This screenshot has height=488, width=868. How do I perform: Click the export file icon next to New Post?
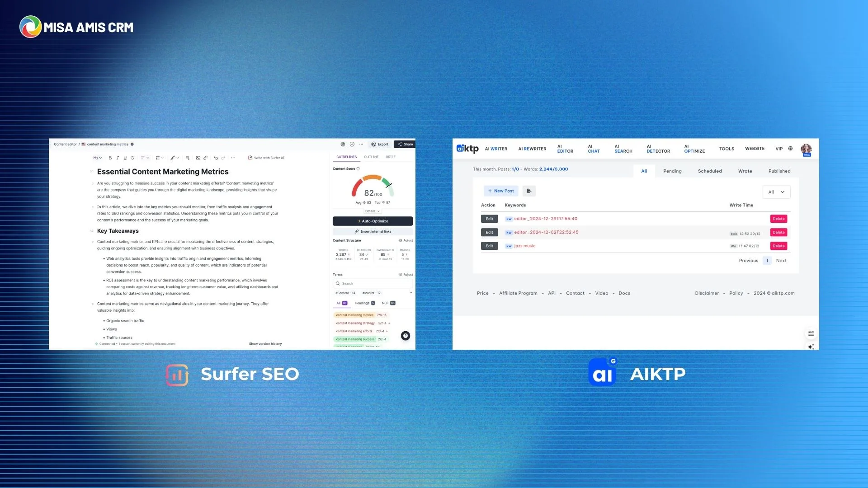click(x=529, y=191)
